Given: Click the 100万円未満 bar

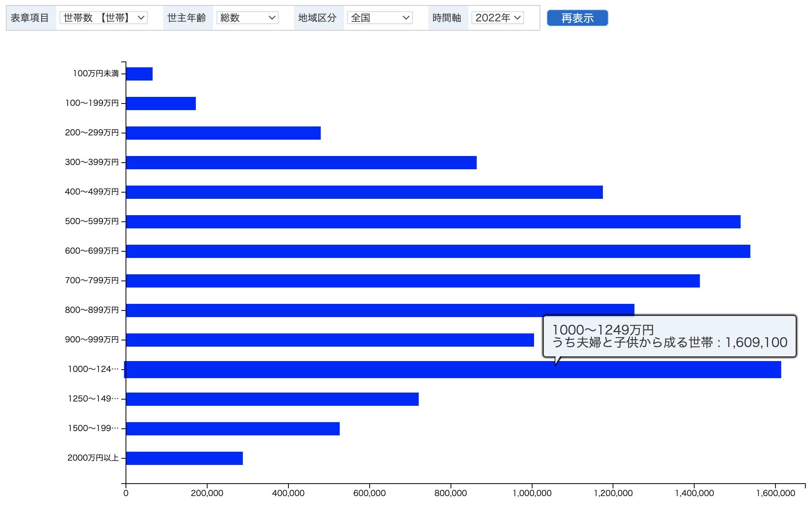Looking at the screenshot, I should click(x=139, y=74).
